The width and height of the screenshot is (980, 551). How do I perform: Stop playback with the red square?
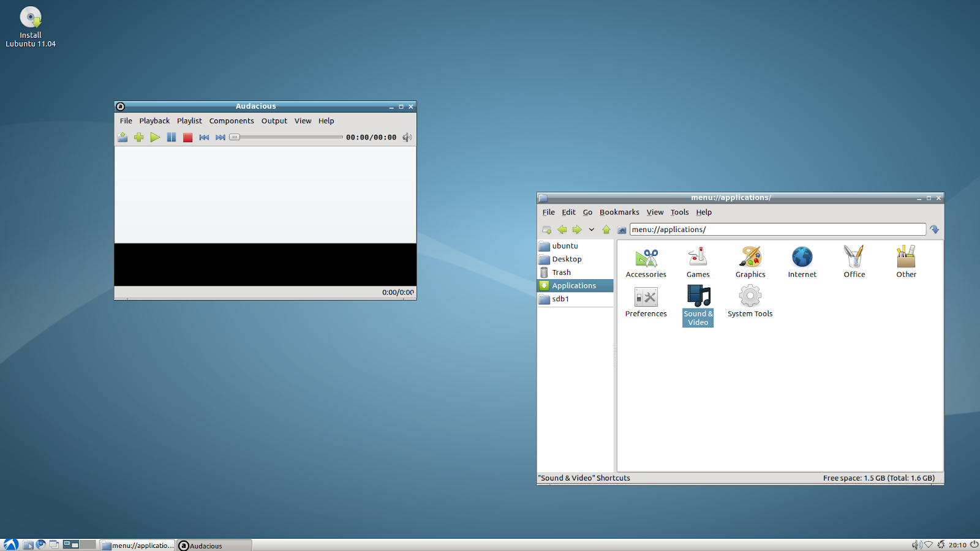point(188,137)
